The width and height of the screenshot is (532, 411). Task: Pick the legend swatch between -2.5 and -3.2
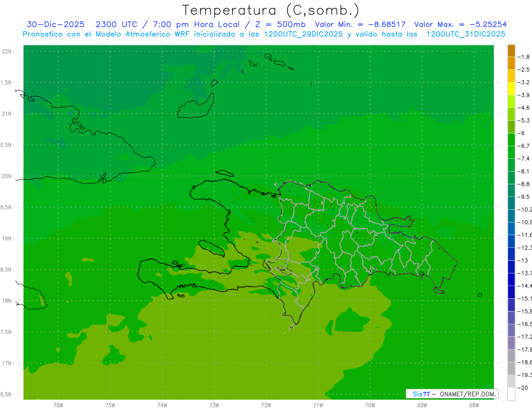[x=511, y=76]
